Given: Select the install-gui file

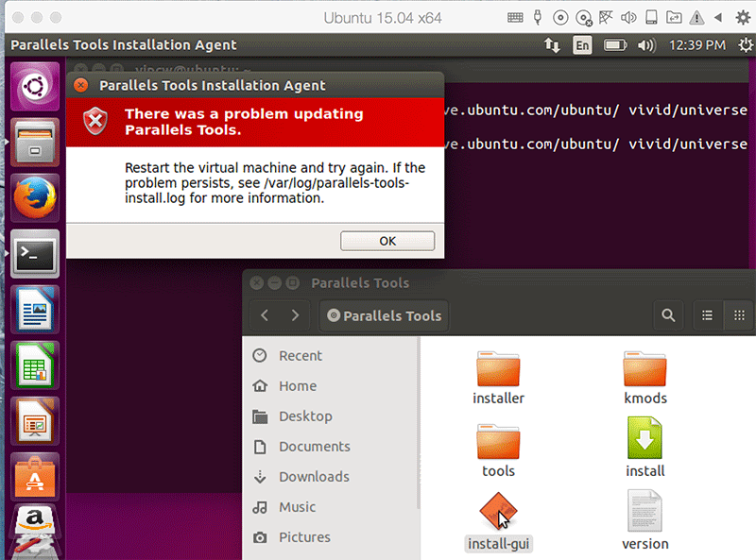Looking at the screenshot, I should click(498, 521).
